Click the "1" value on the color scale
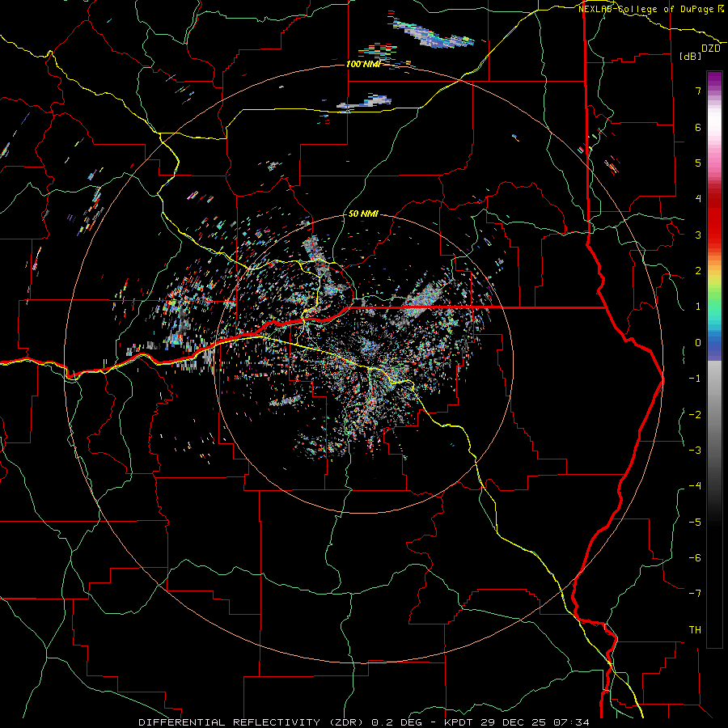This screenshot has width=728, height=728. click(698, 307)
